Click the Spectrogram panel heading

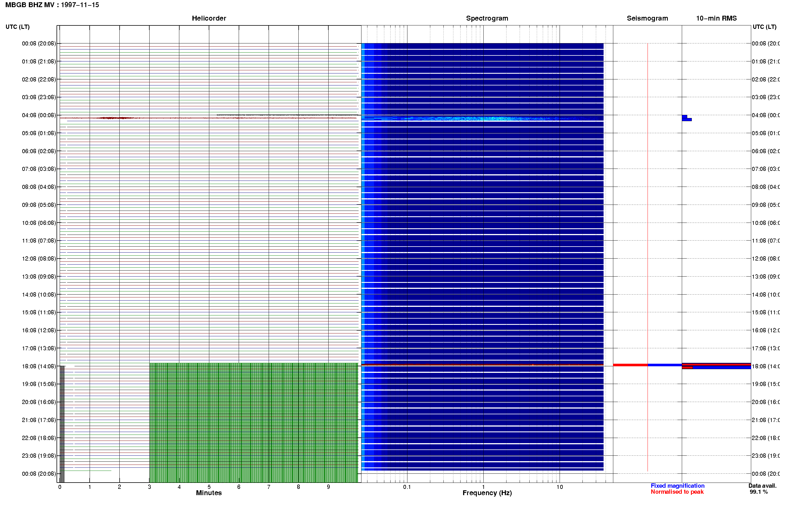click(487, 19)
